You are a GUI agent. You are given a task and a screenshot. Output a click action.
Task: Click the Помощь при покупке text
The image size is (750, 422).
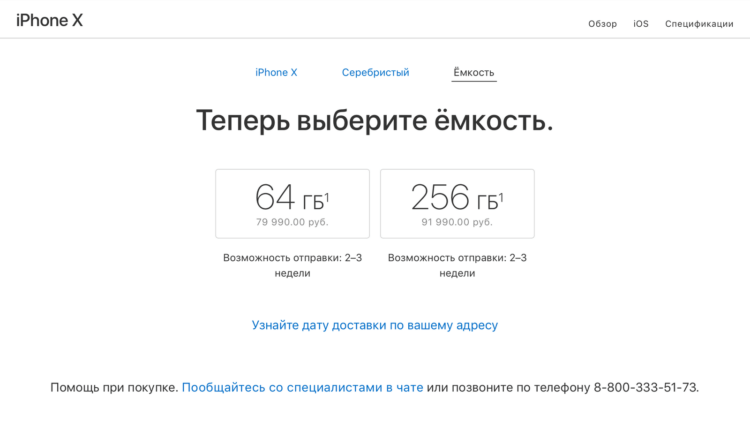point(114,387)
